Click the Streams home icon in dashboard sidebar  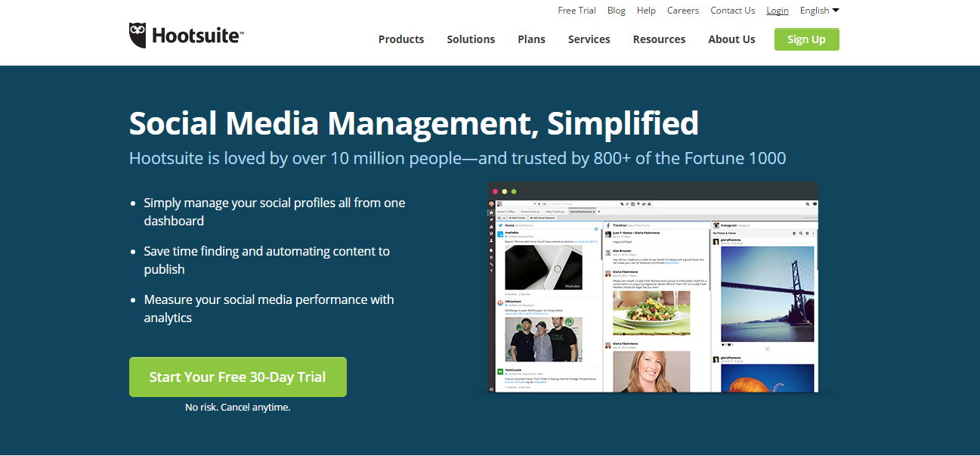click(491, 212)
